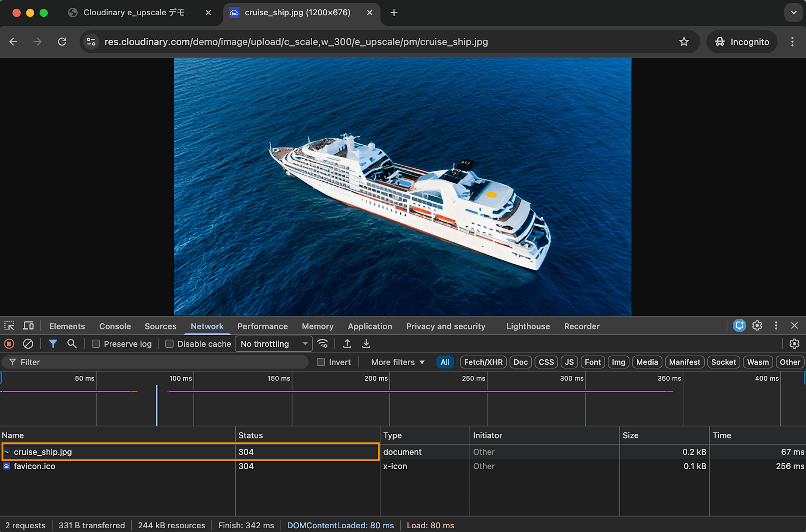Screen dimensions: 806x532
Task: Toggle device toolbar icon
Action: tap(28, 325)
